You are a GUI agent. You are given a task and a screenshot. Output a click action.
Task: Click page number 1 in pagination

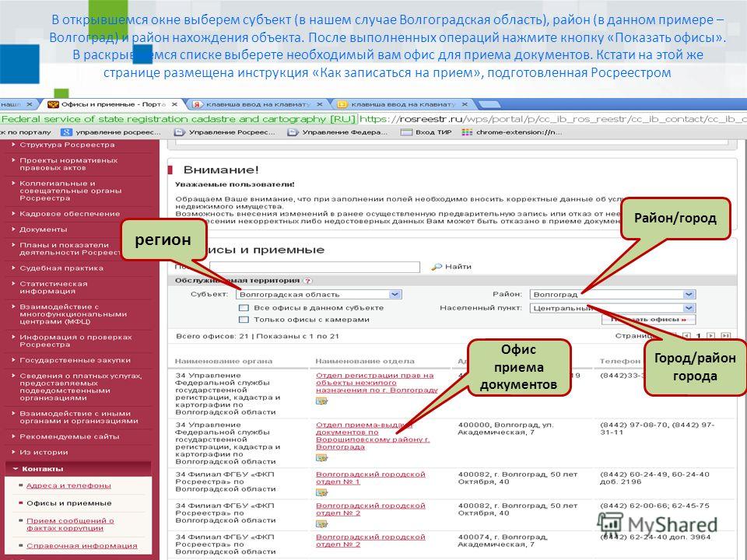pyautogui.click(x=699, y=336)
